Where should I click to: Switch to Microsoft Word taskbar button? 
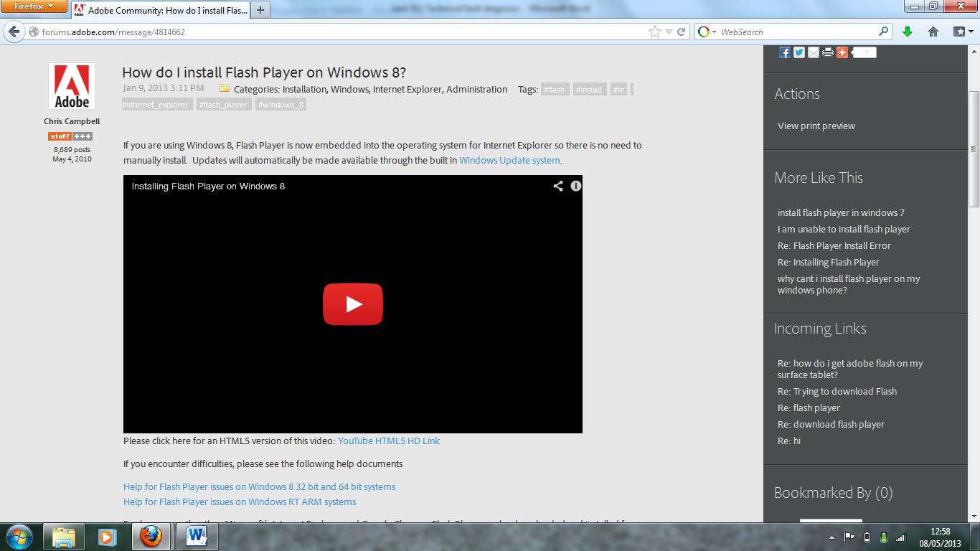coord(195,537)
